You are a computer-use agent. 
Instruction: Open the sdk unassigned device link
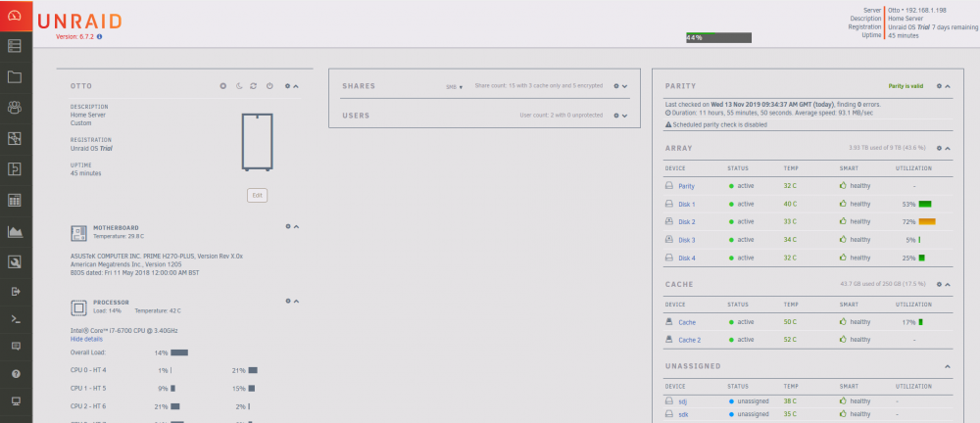682,414
